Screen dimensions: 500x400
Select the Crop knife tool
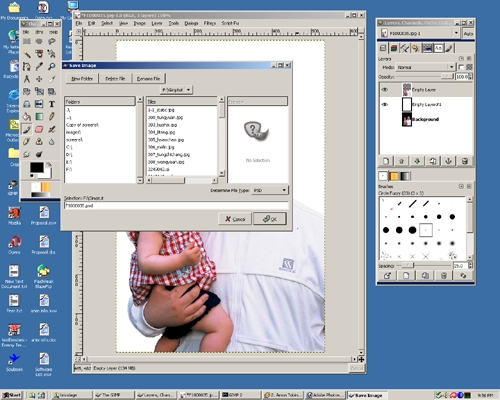coord(51,79)
